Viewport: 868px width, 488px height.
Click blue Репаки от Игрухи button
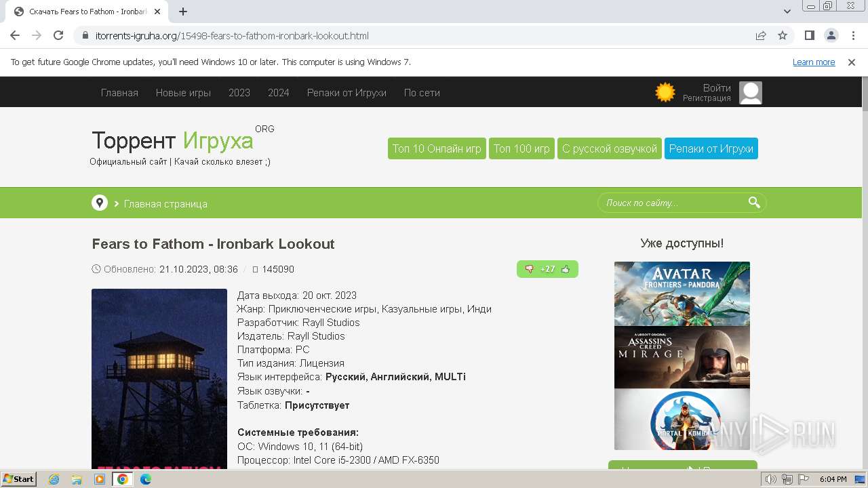pos(711,148)
